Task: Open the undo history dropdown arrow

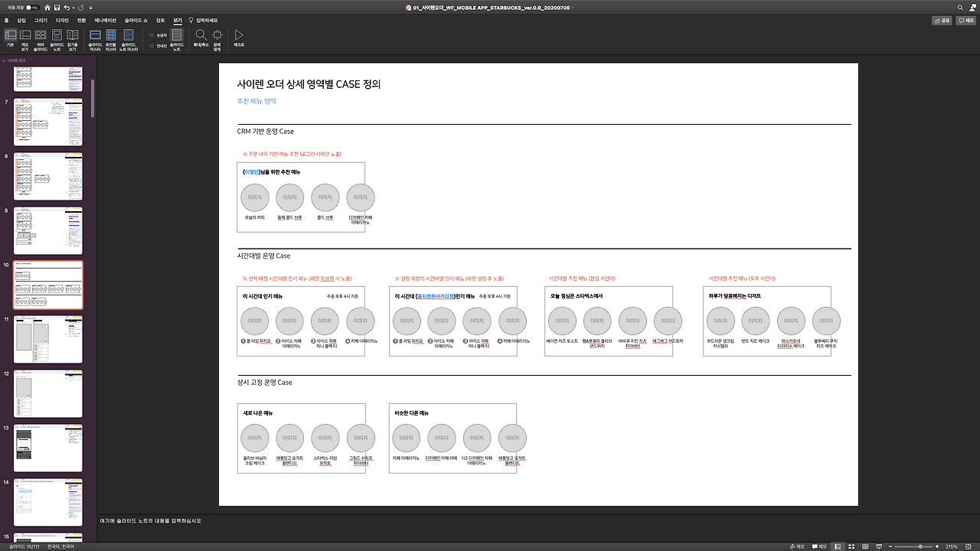Action: click(x=73, y=8)
